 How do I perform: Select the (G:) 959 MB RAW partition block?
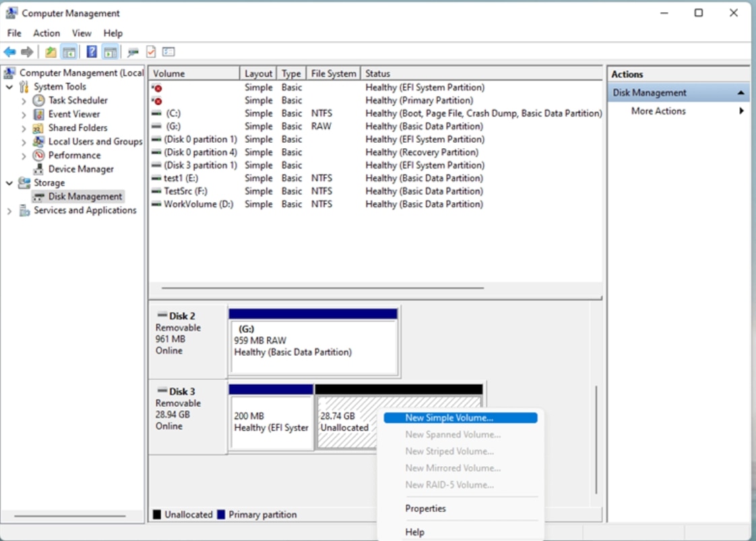(x=313, y=342)
